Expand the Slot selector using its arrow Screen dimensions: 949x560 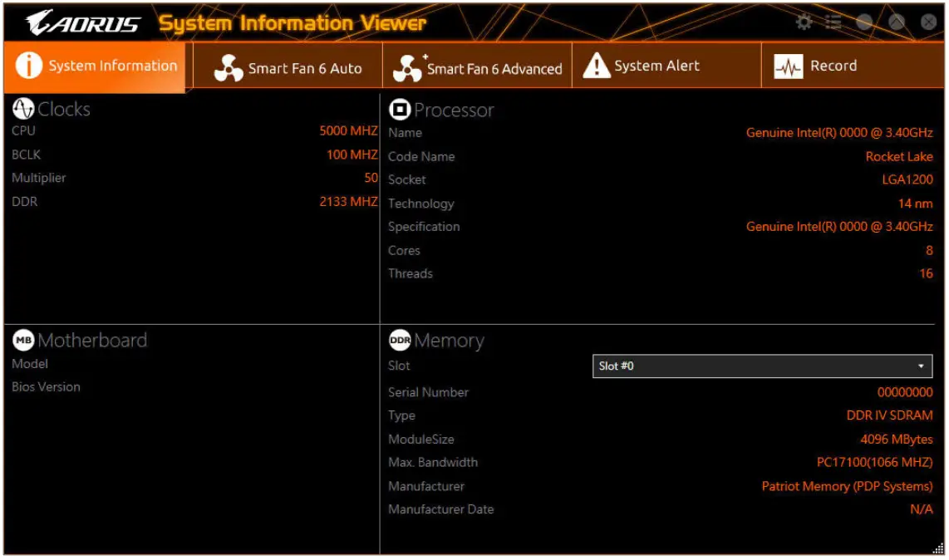point(921,366)
